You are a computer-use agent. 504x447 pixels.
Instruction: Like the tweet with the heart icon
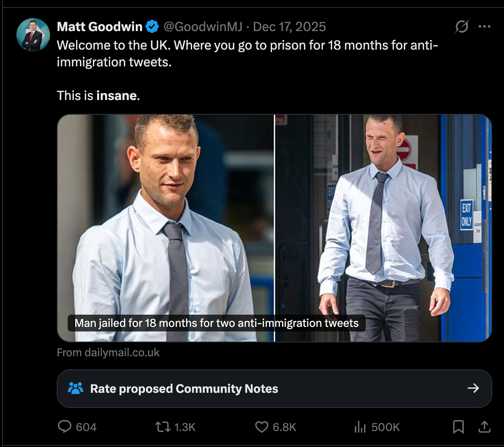(x=261, y=427)
